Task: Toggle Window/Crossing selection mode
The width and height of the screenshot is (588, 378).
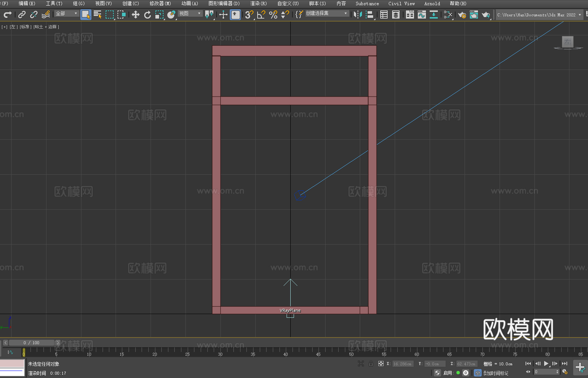Action: pyautogui.click(x=122, y=14)
